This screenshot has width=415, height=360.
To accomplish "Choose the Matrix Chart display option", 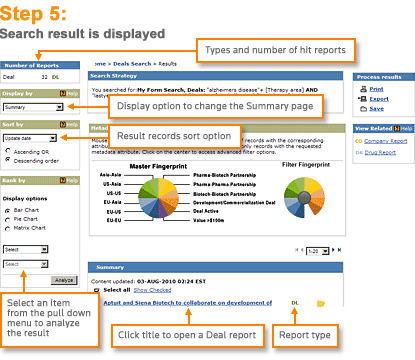I will 8,228.
